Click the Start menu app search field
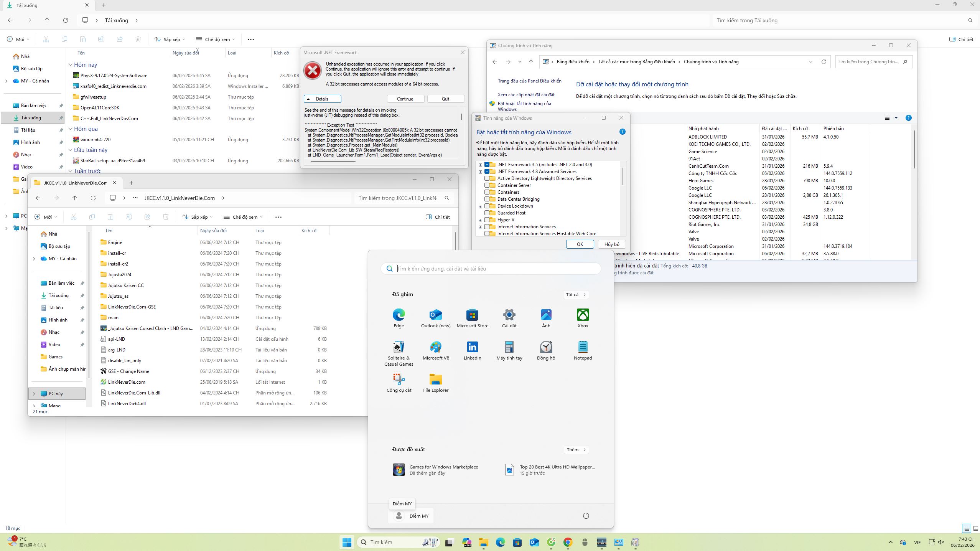 click(490, 269)
